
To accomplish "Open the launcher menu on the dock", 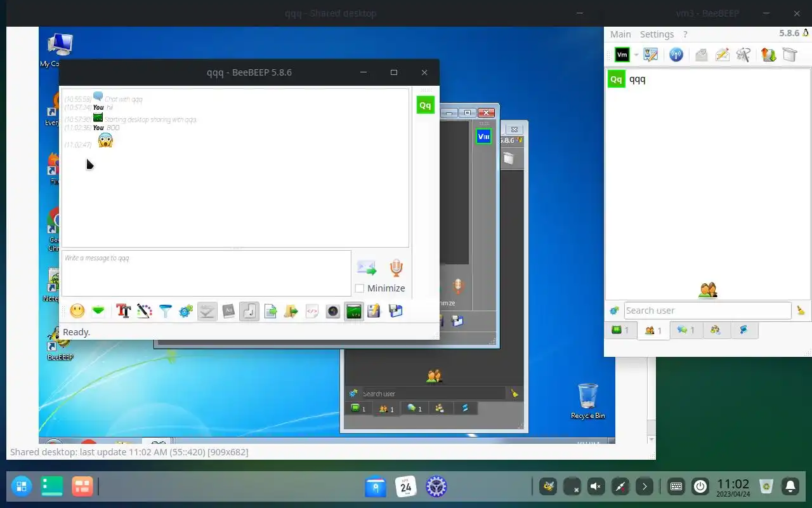I will click(21, 486).
